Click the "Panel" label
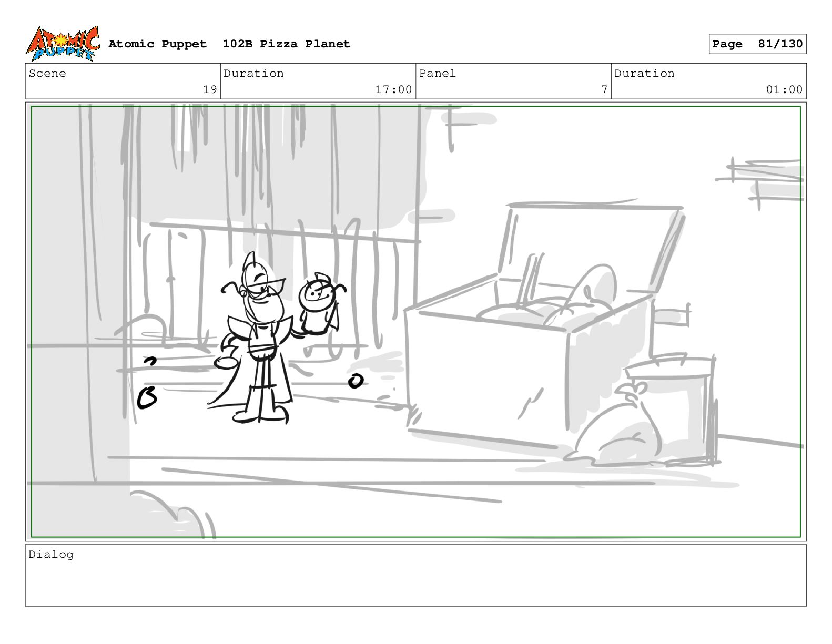832x644 pixels. [438, 74]
